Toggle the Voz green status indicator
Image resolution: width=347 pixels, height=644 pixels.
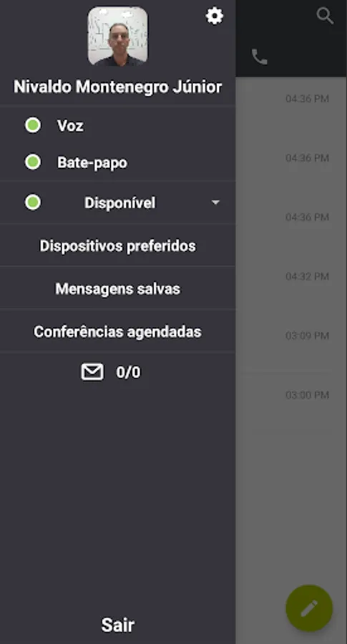(33, 125)
